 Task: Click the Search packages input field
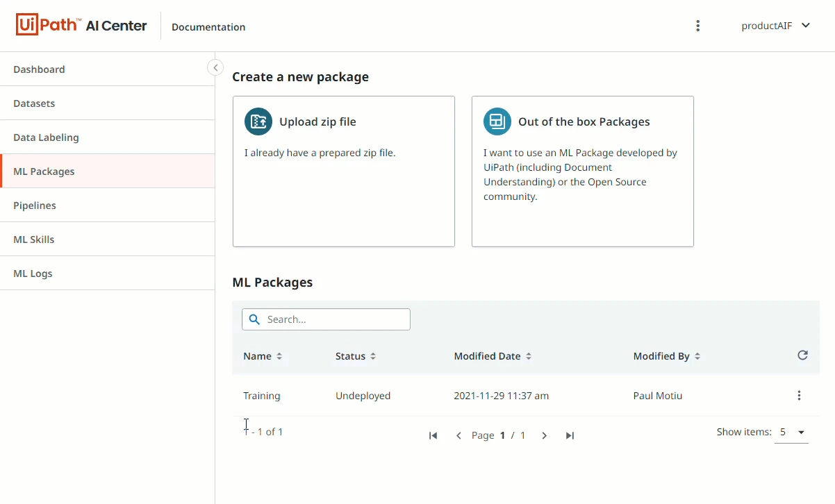pyautogui.click(x=326, y=319)
